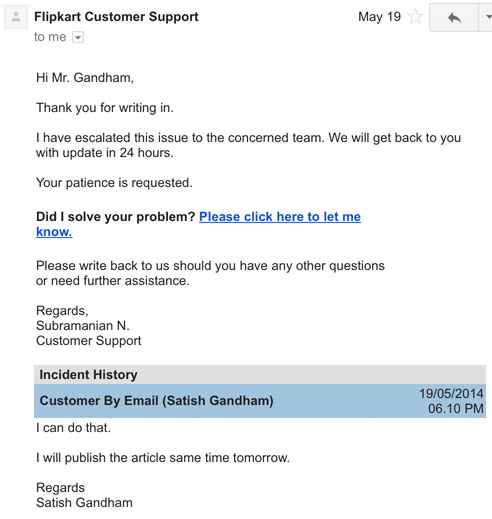Open more options dropdown beside reply
This screenshot has width=492, height=519.
pyautogui.click(x=487, y=18)
